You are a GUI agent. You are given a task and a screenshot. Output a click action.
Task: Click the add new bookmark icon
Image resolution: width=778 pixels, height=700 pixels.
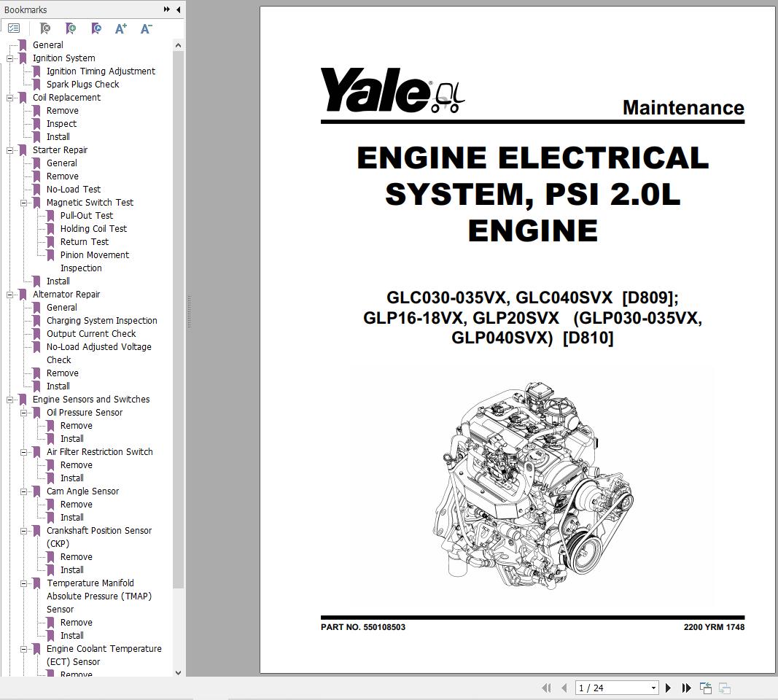[71, 28]
